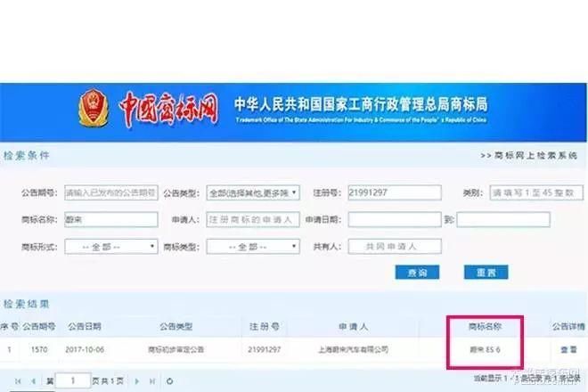Image resolution: width=588 pixels, height=392 pixels.
Task: Click the 重置 reset button
Action: (486, 273)
